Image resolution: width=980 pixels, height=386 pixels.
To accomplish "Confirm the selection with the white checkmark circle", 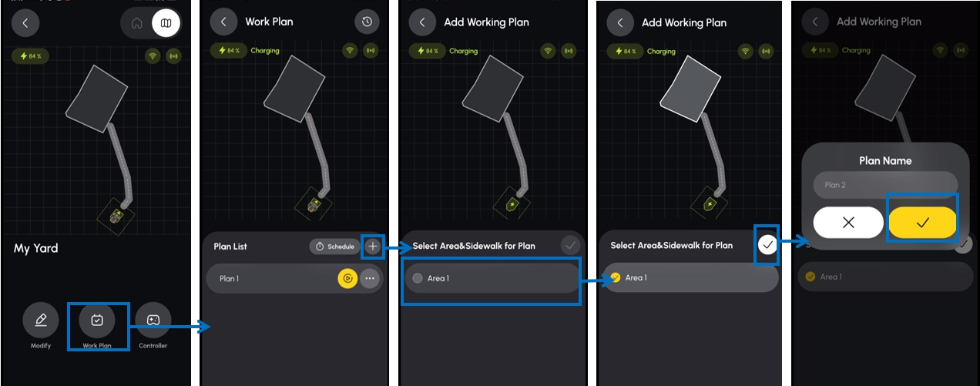I will click(x=767, y=245).
